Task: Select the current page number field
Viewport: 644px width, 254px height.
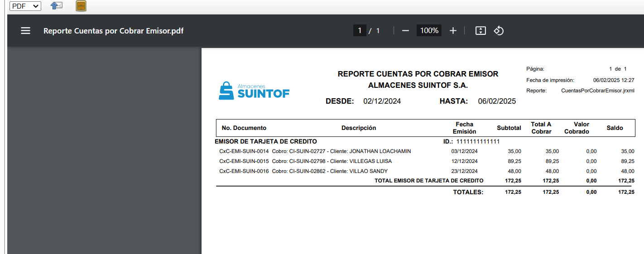Action: [360, 31]
